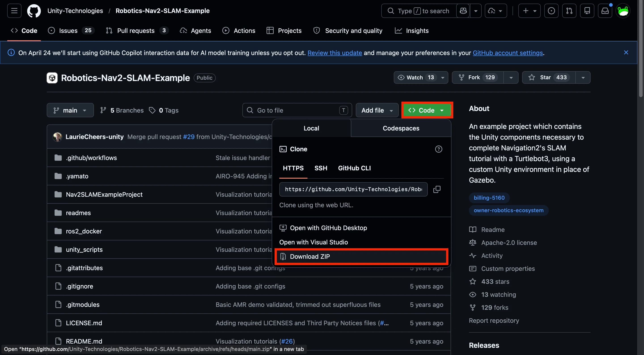
Task: Select the GitHub CLI clone option
Action: pyautogui.click(x=354, y=168)
